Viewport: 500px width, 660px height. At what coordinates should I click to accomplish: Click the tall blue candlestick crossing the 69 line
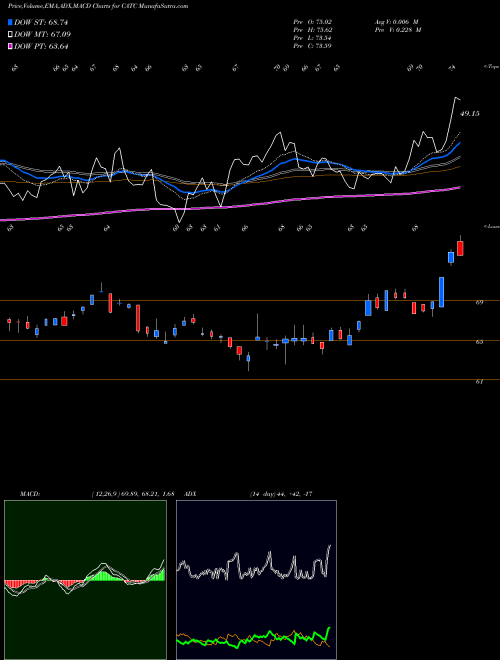pyautogui.click(x=441, y=292)
